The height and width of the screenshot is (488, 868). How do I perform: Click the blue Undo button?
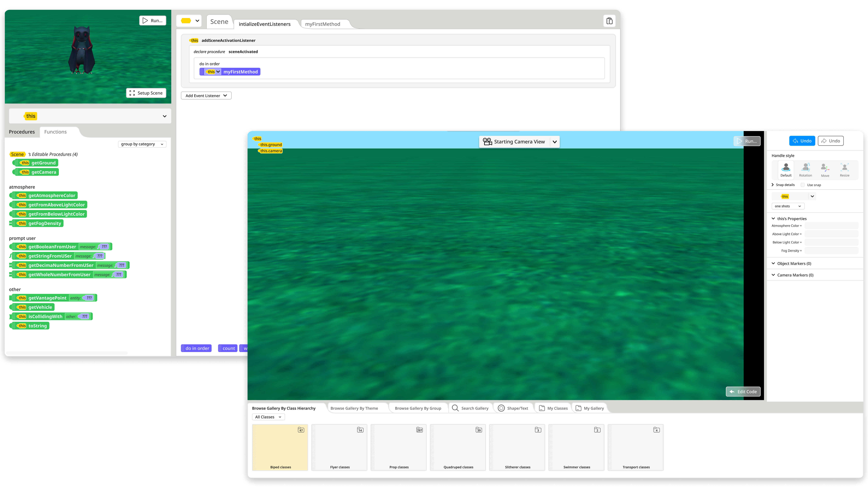coord(802,141)
